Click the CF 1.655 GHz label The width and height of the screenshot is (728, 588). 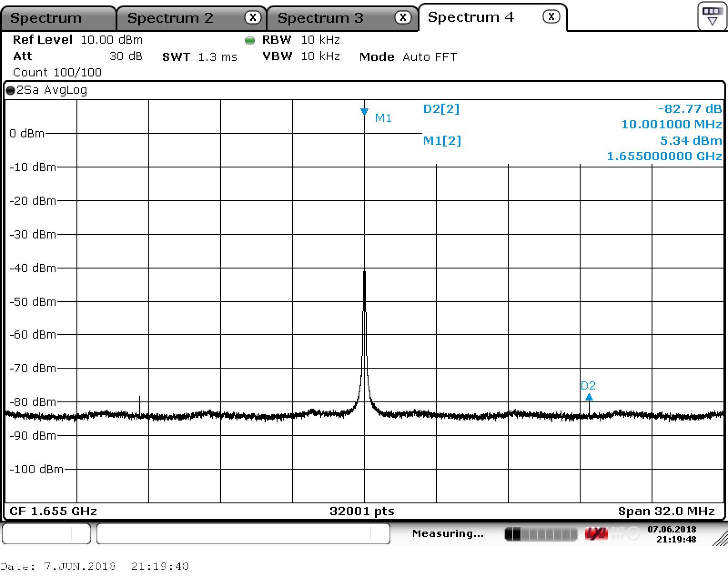click(x=53, y=511)
